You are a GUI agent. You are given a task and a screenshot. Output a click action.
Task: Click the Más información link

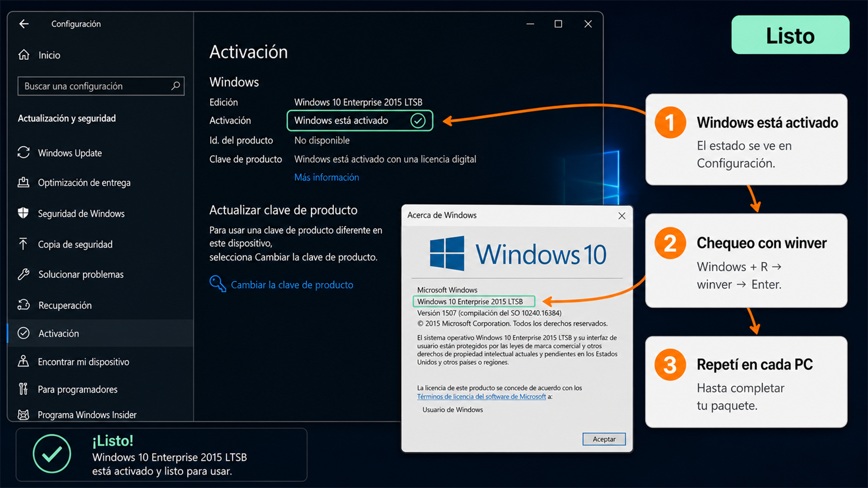point(327,177)
